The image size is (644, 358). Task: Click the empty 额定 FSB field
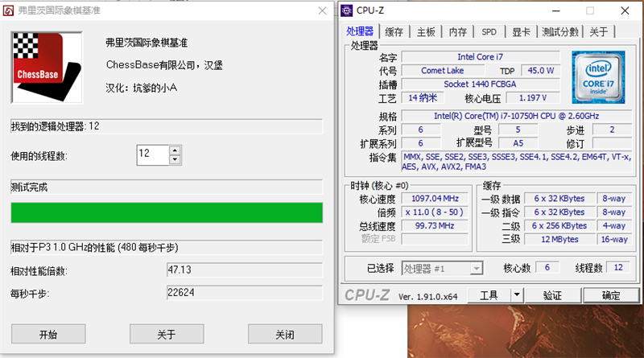click(435, 239)
